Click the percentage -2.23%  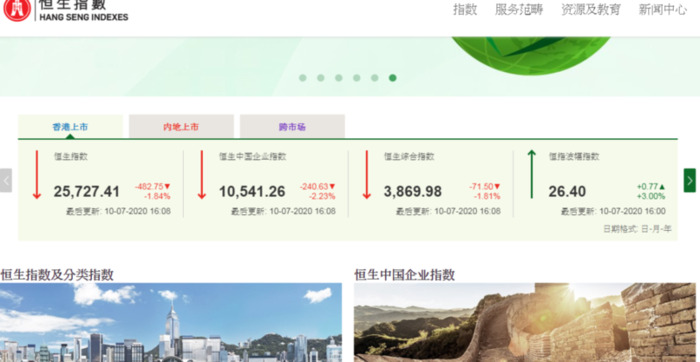point(321,196)
